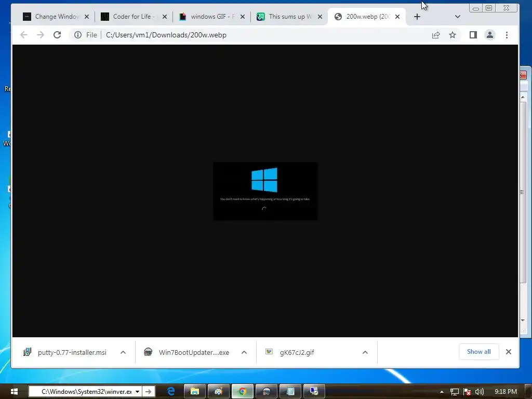This screenshot has width=532, height=399.
Task: Close the 200w.webp tab
Action: 397,17
